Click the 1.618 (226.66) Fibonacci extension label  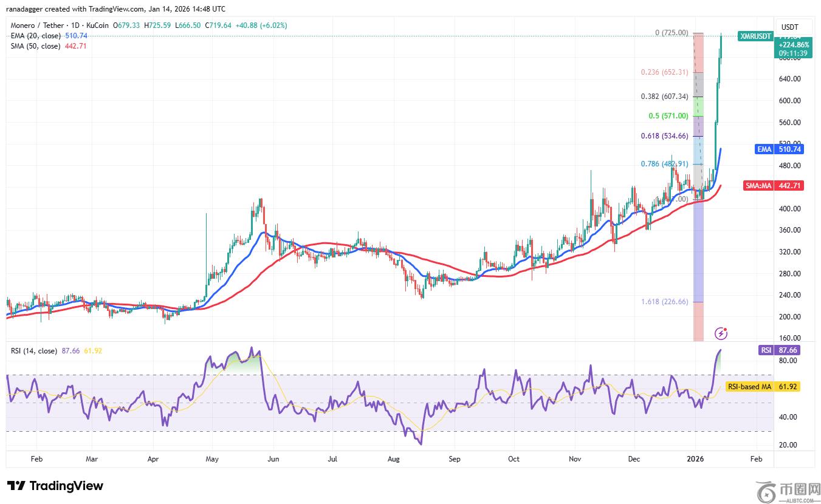(664, 302)
